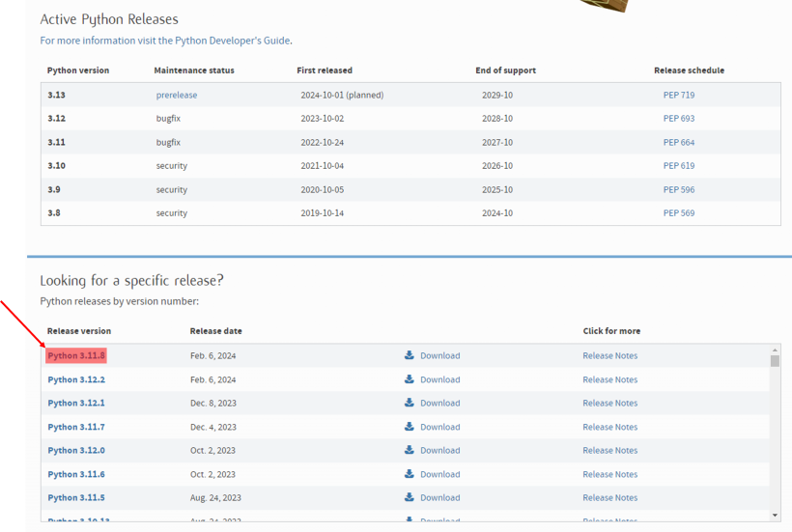Click version 3.9 in active releases table
The image size is (792, 532).
pos(54,190)
